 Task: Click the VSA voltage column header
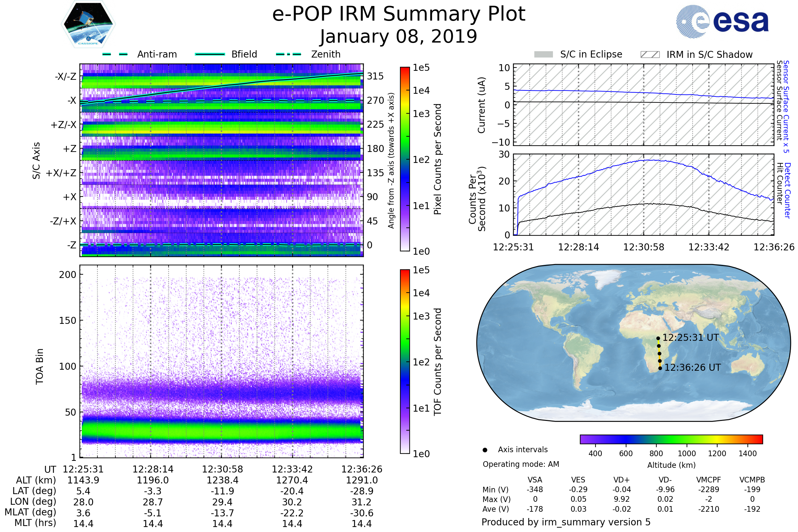(x=535, y=480)
